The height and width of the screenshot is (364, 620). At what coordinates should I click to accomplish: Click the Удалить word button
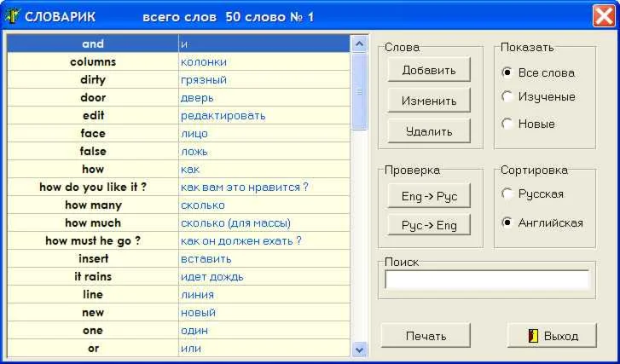(x=429, y=130)
